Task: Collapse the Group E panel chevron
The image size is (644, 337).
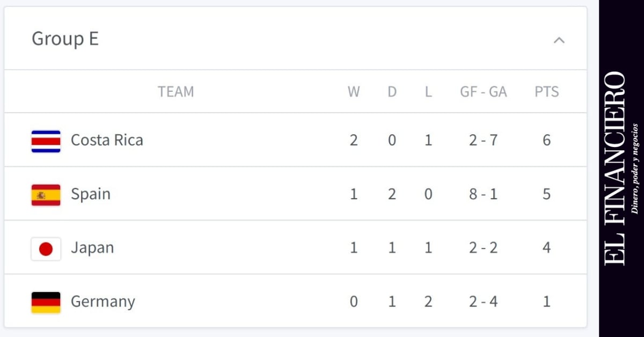Action: click(x=559, y=40)
